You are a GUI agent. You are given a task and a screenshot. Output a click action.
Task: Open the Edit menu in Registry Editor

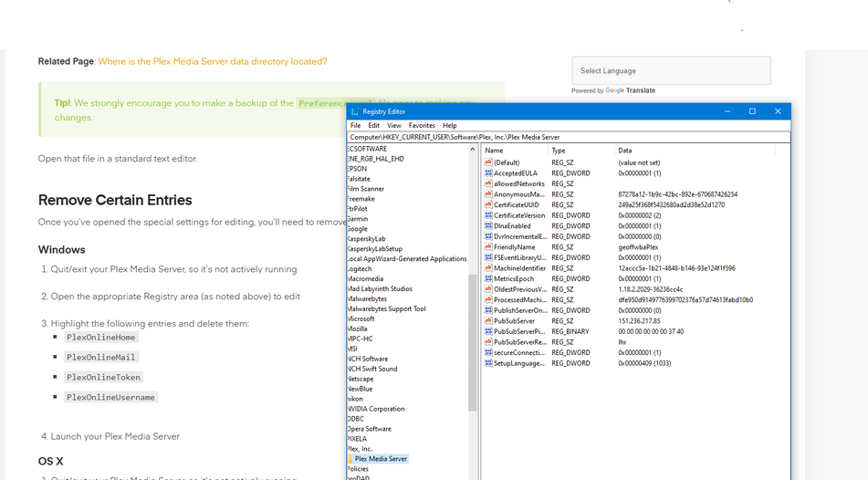pos(373,126)
